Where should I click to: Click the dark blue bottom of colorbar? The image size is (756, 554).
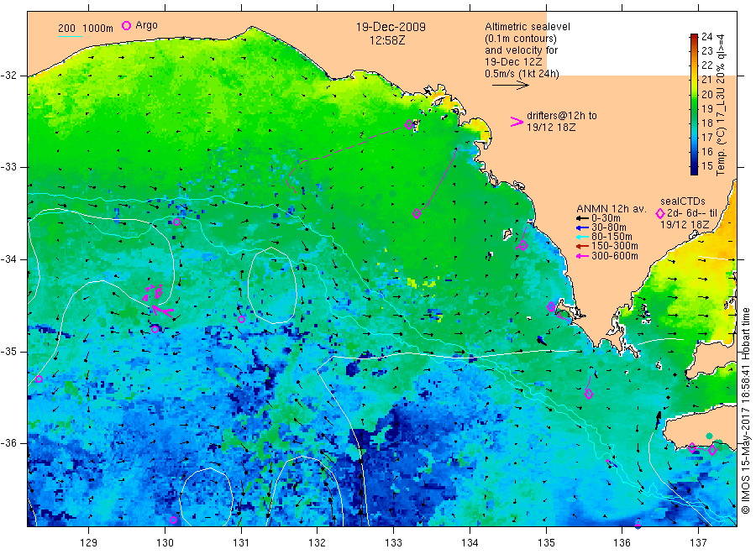click(694, 170)
